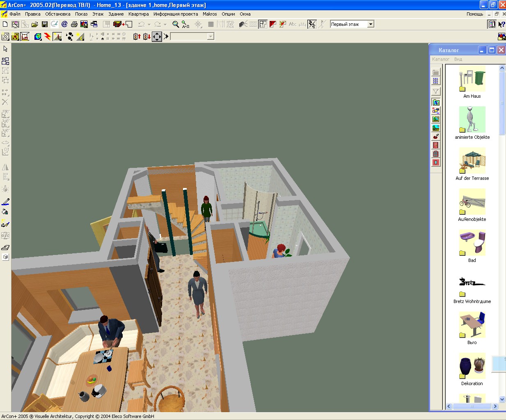Open the Опции menu
Image resolution: width=506 pixels, height=420 pixels.
[228, 14]
